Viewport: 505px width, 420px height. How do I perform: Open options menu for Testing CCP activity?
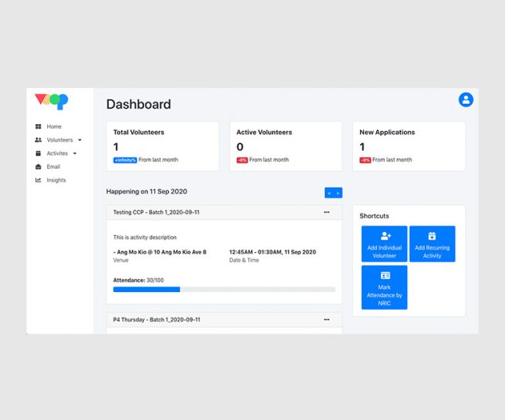[x=326, y=212]
